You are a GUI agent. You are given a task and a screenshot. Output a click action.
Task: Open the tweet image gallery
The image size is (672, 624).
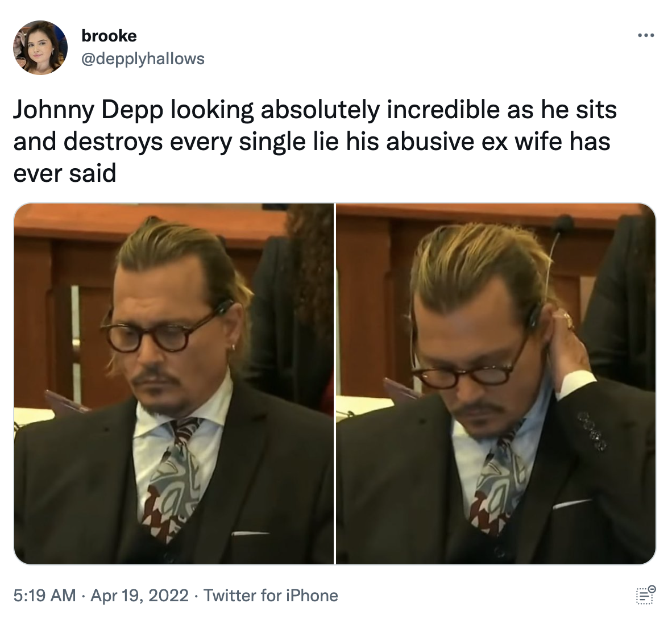pos(335,384)
